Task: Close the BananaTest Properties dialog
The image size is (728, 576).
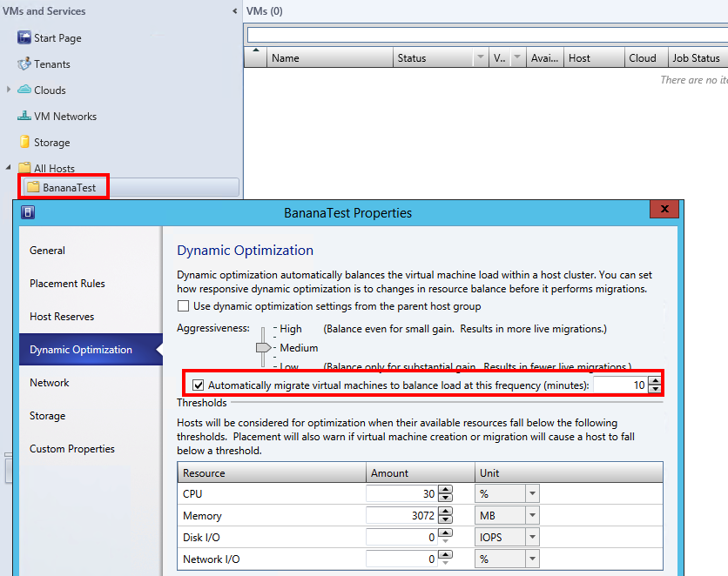Action: (x=664, y=209)
